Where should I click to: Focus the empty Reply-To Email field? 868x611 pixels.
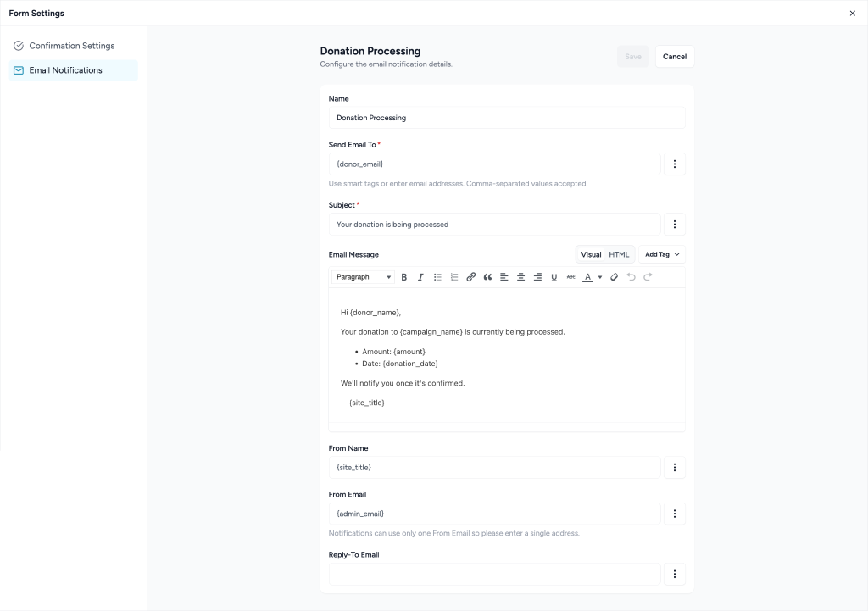494,574
